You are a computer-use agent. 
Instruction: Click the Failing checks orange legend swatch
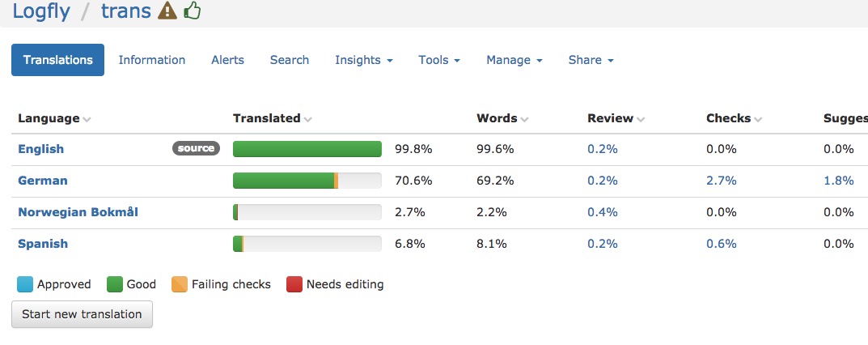click(x=180, y=284)
